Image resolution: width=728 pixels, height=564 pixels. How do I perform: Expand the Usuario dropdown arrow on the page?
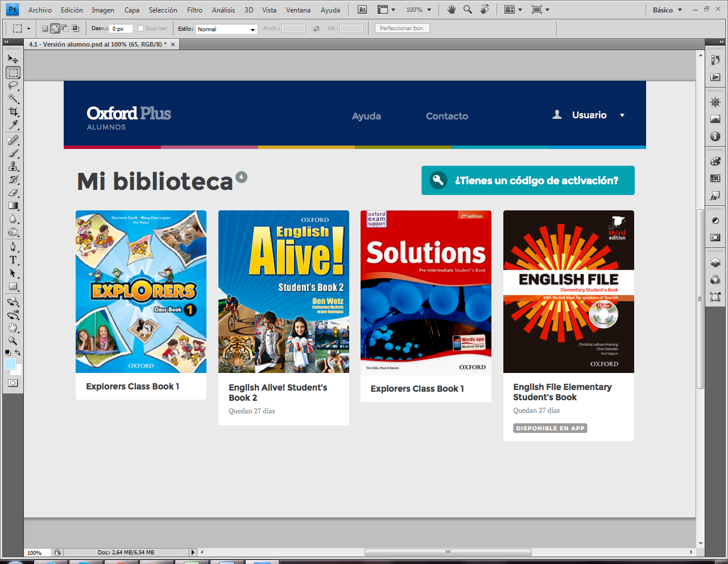(x=622, y=115)
